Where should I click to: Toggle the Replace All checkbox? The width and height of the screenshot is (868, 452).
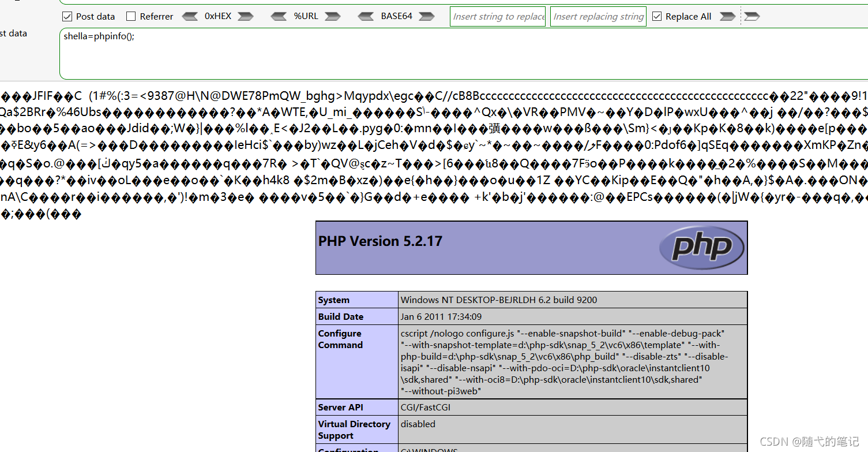tap(657, 16)
